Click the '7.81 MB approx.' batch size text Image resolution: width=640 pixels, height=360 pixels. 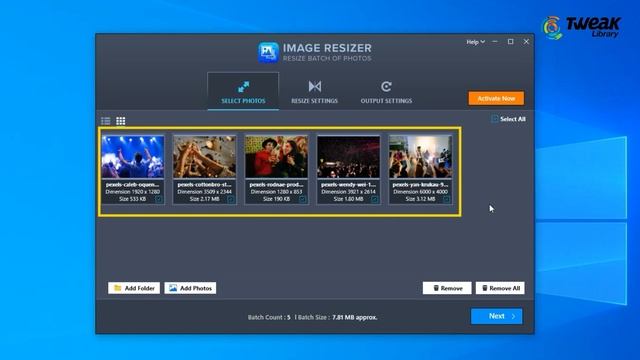(x=354, y=317)
